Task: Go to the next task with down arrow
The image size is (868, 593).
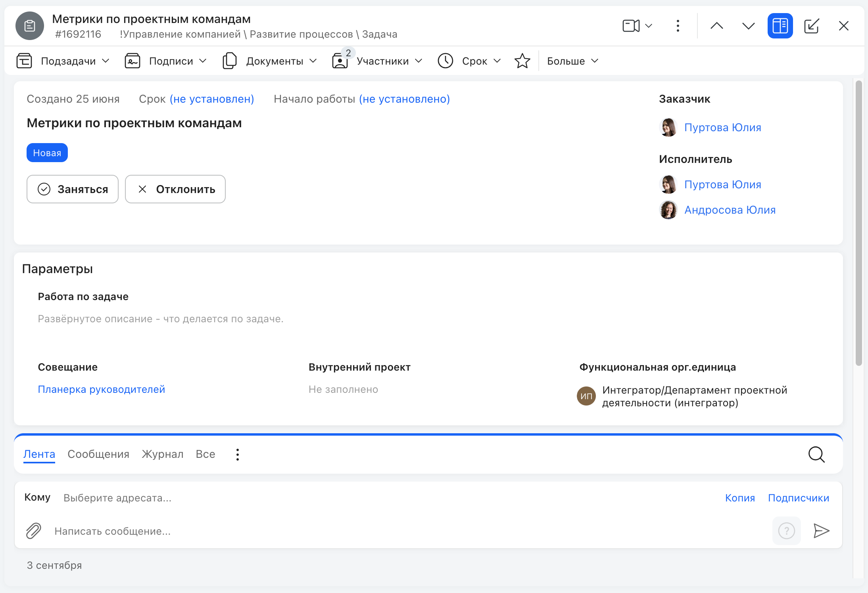Action: [748, 26]
